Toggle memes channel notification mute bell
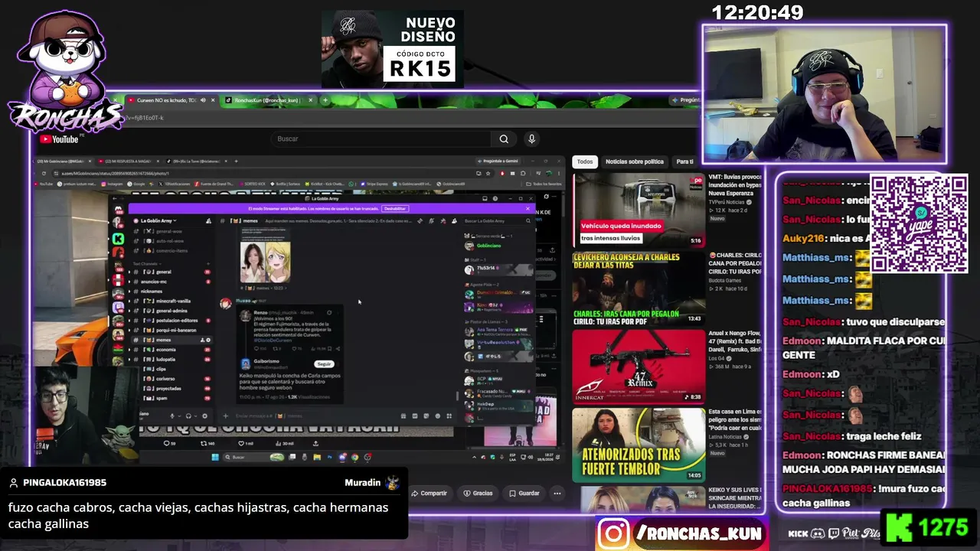Image resolution: width=980 pixels, height=551 pixels. click(430, 220)
